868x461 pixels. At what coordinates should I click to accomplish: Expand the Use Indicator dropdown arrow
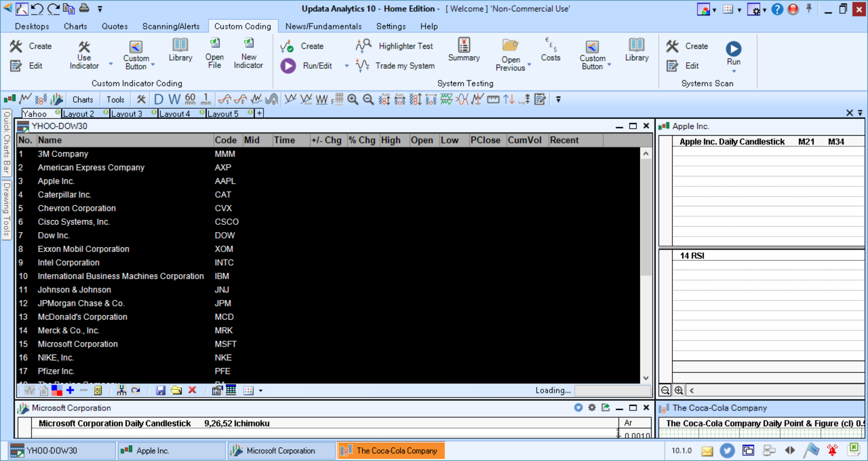[111, 64]
